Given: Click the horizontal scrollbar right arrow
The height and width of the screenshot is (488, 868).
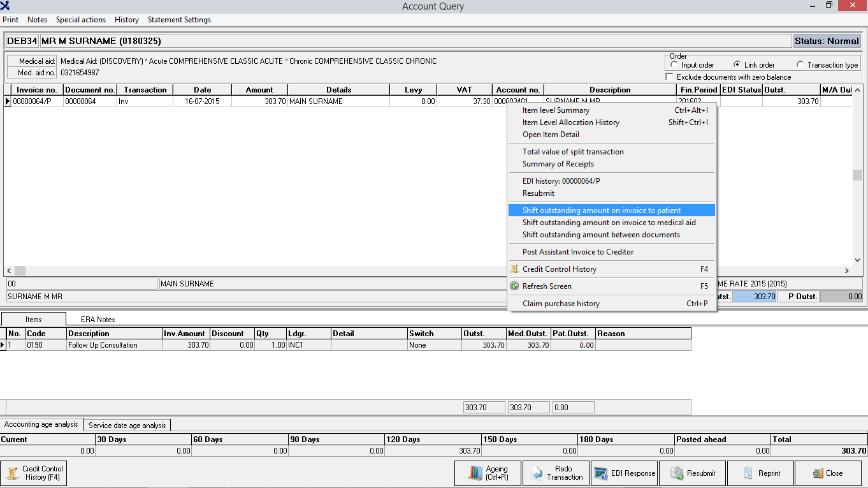Looking at the screenshot, I should (x=848, y=270).
